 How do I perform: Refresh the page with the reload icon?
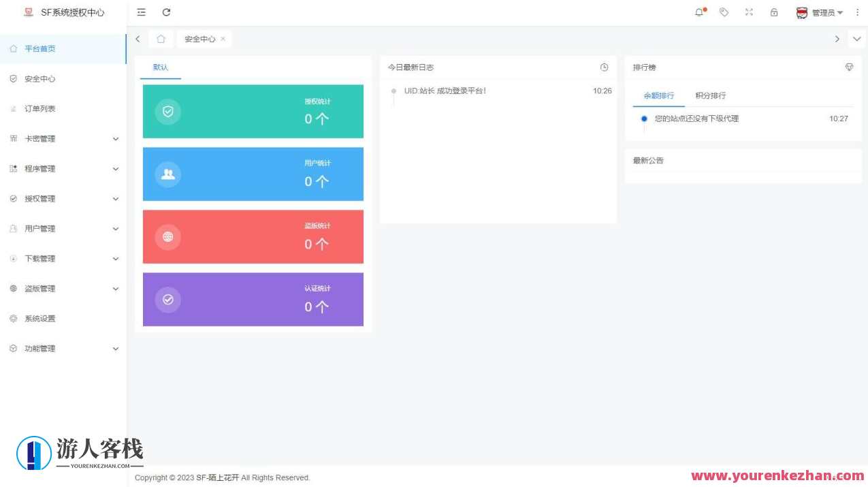[x=166, y=12]
